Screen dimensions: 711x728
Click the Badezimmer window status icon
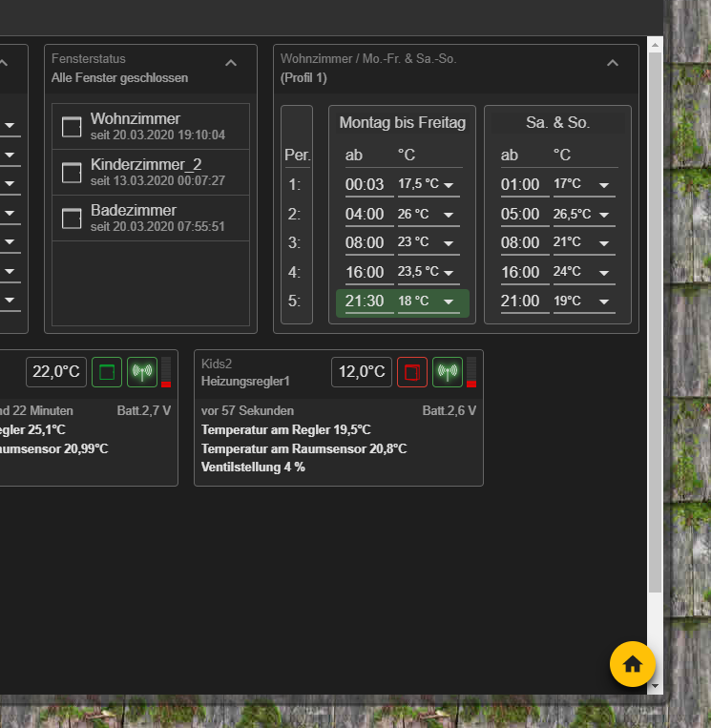[72, 218]
